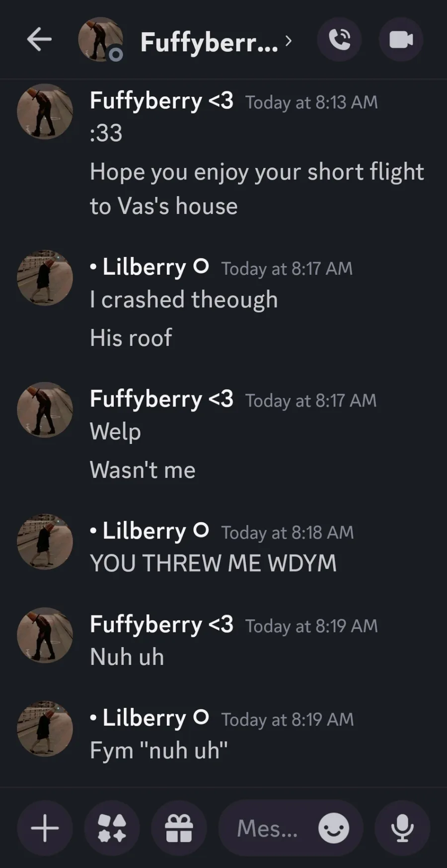This screenshot has height=868, width=447.
Task: Open header profile avatar of Fuffyberry
Action: [101, 40]
